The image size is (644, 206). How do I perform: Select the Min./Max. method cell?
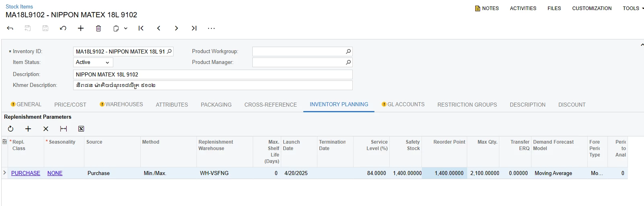click(169, 173)
